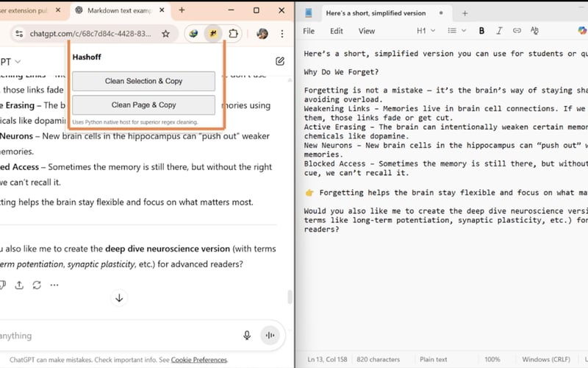
Task: Open the Cookie Preferences link
Action: coord(199,360)
